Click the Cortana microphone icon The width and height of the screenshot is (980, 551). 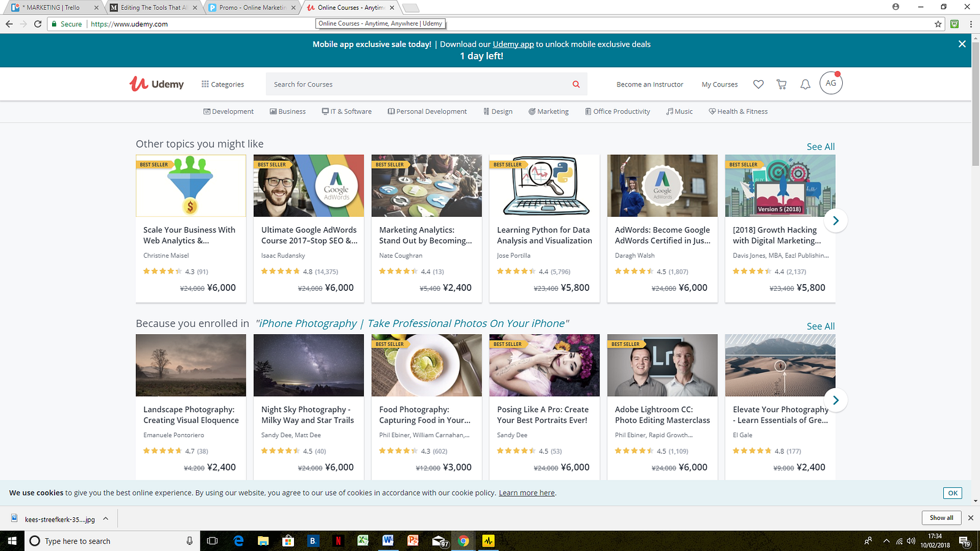click(189, 541)
